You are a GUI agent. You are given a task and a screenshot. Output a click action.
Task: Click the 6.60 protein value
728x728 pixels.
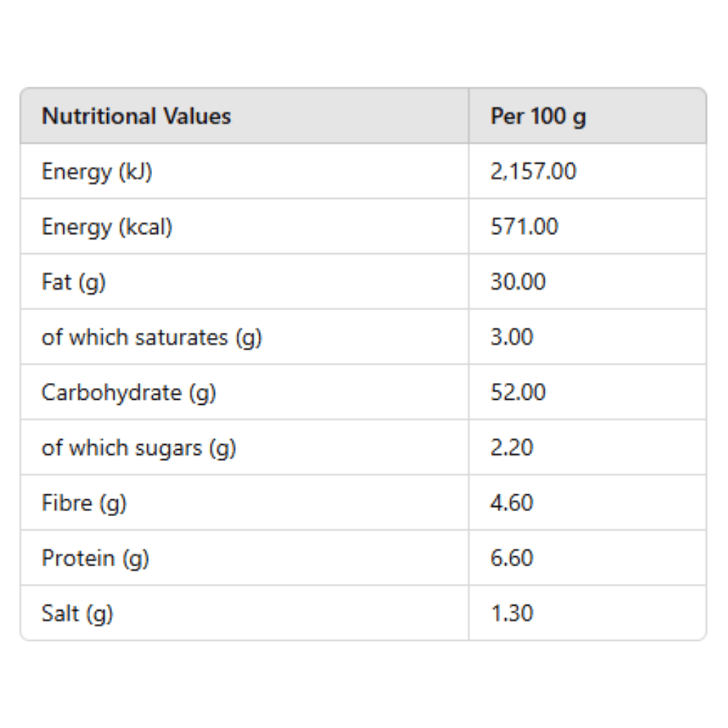[x=512, y=558]
